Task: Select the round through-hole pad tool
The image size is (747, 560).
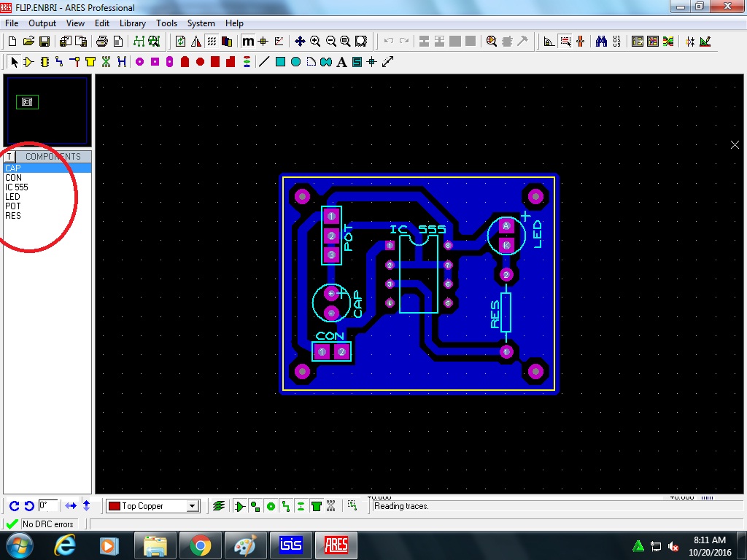Action: (139, 62)
